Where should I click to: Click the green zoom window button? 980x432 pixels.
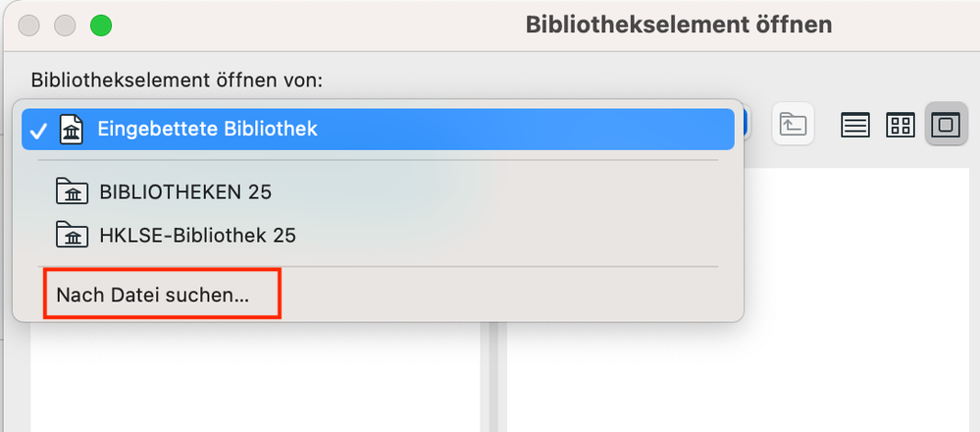pos(101,26)
